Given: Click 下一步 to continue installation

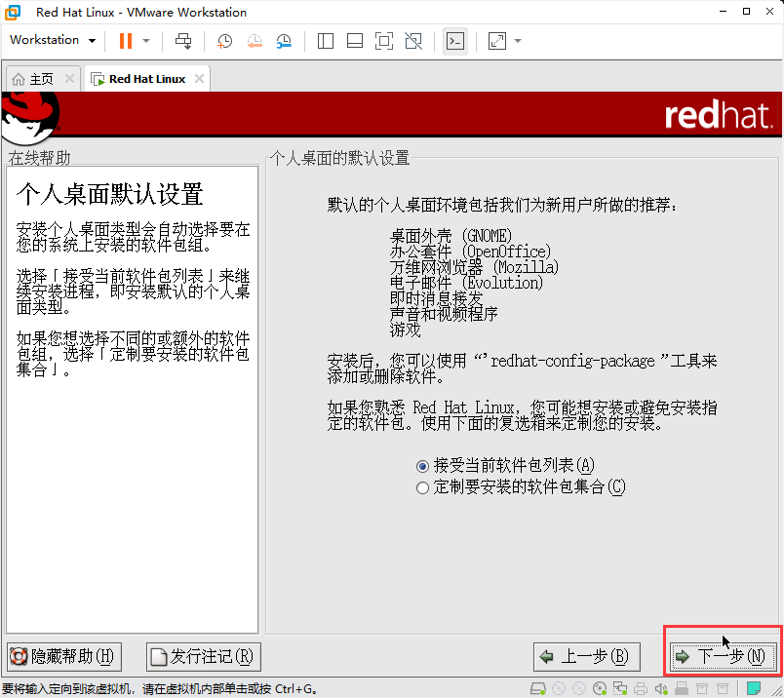Looking at the screenshot, I should (x=722, y=656).
